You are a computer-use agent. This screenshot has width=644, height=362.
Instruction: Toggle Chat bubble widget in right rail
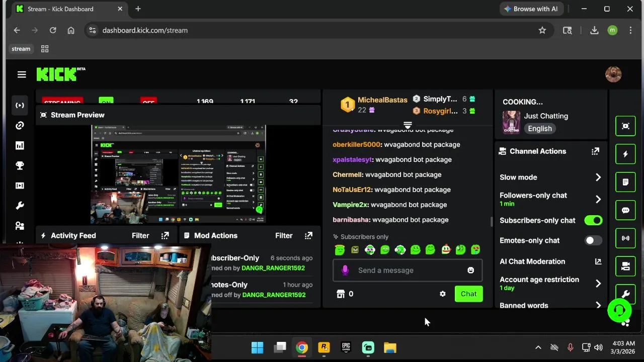tap(625, 210)
